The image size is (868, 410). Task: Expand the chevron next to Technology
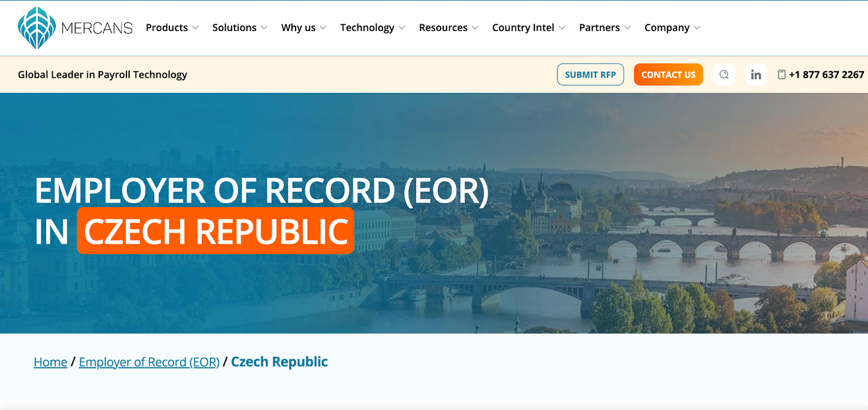tap(401, 28)
